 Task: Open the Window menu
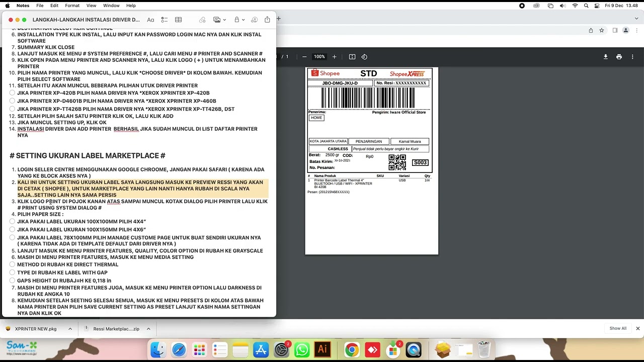pos(111,6)
